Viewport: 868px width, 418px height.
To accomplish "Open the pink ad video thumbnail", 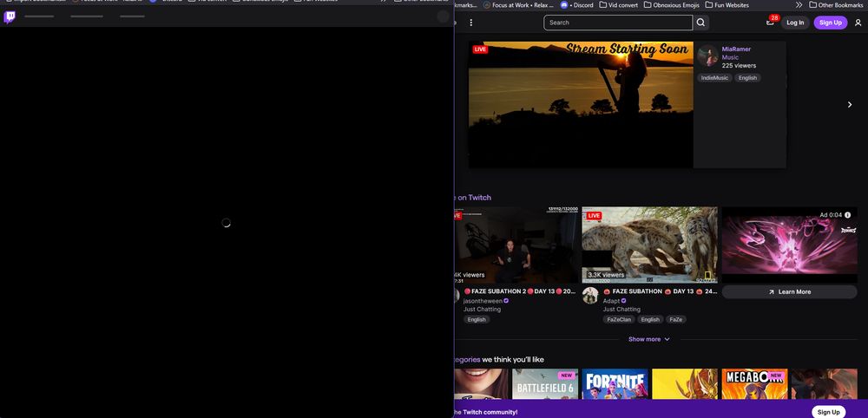I will pos(789,245).
